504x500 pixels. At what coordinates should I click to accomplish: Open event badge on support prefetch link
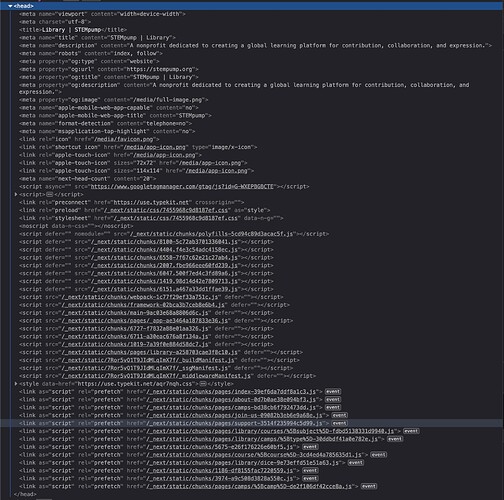[340, 423]
